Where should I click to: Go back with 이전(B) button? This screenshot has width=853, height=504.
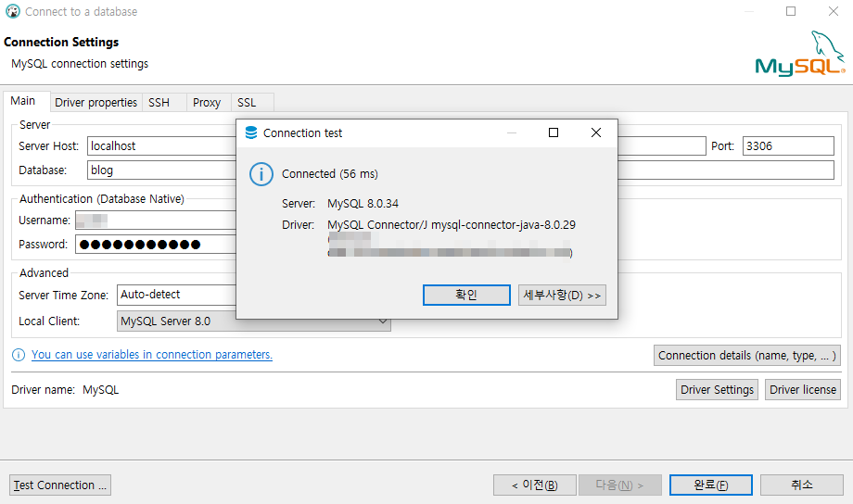pyautogui.click(x=535, y=485)
